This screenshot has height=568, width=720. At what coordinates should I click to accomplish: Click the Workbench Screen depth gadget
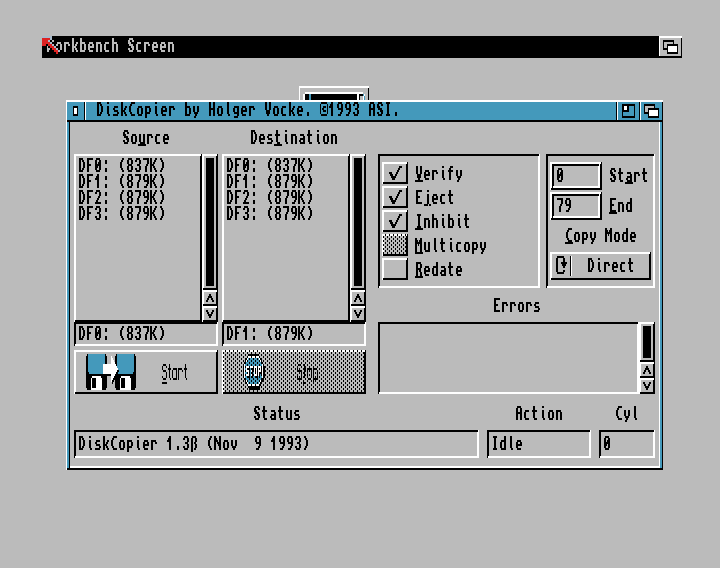tap(671, 47)
